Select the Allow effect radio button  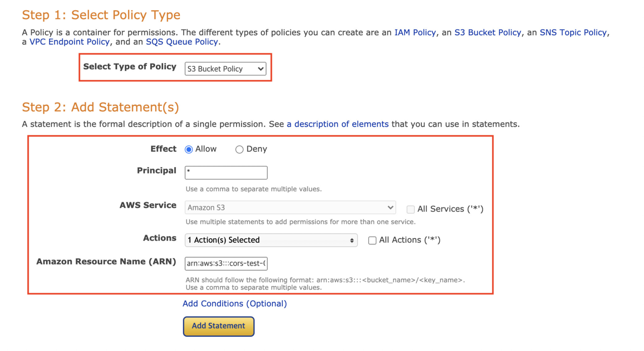pyautogui.click(x=189, y=149)
